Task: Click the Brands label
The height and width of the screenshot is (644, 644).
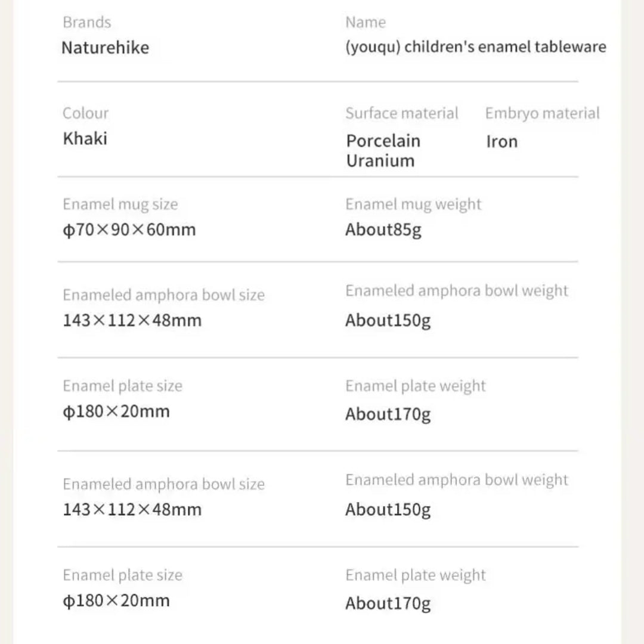Action: click(87, 23)
